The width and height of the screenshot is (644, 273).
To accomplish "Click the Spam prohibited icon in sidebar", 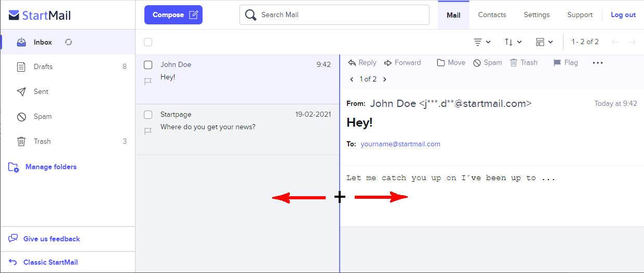I will point(21,117).
